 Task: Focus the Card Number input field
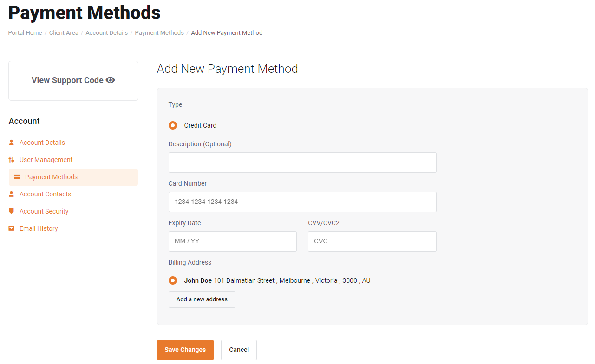tap(302, 202)
